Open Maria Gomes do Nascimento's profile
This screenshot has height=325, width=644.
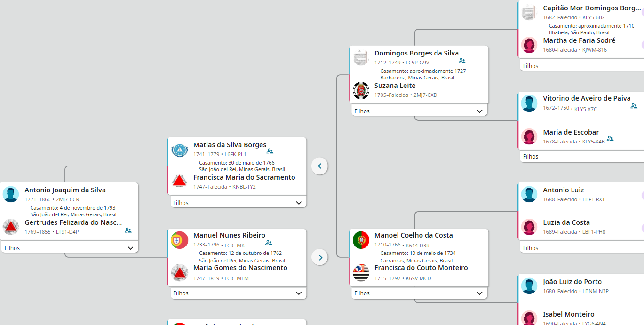click(240, 268)
